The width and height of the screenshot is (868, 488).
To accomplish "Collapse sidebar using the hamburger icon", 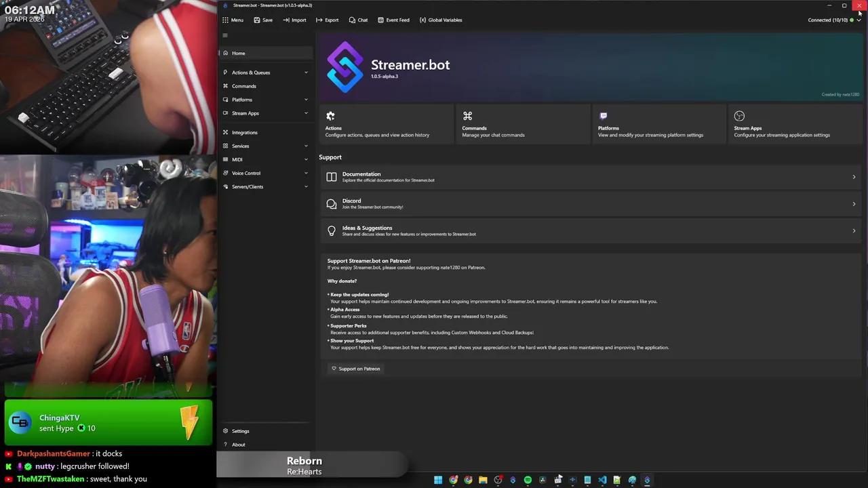I will click(x=225, y=35).
